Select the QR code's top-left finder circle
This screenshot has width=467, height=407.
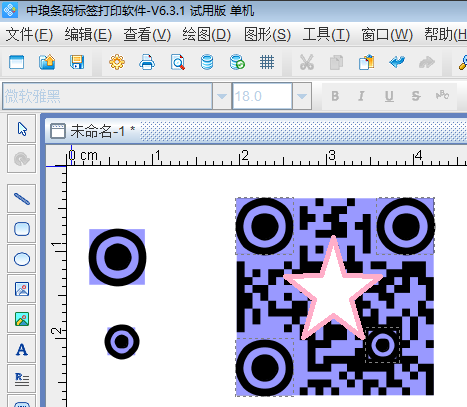264,226
